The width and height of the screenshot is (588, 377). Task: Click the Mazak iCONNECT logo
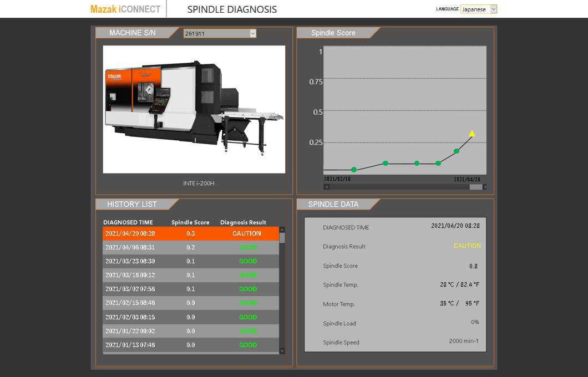click(x=125, y=9)
